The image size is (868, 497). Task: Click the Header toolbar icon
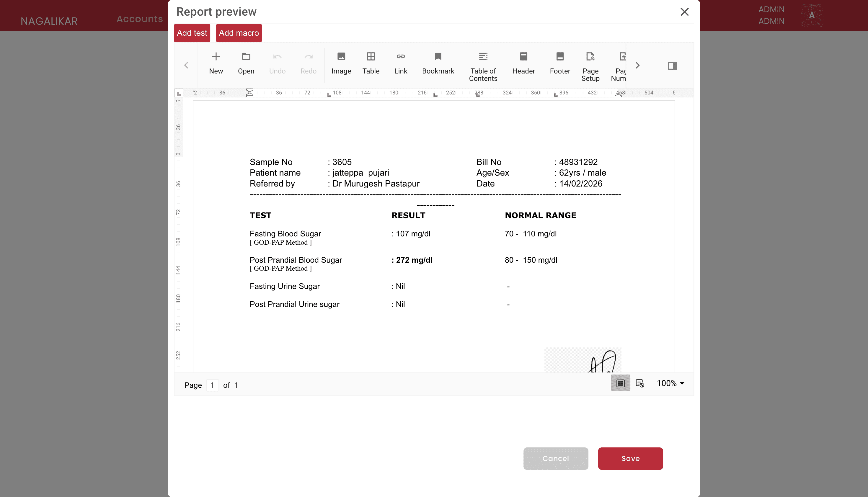[523, 57]
